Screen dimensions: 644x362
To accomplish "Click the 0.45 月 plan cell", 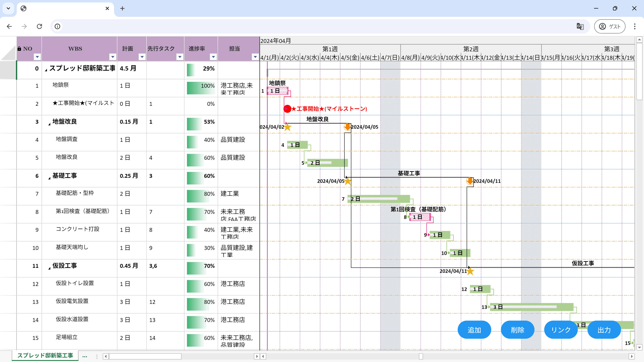I will [132, 268].
